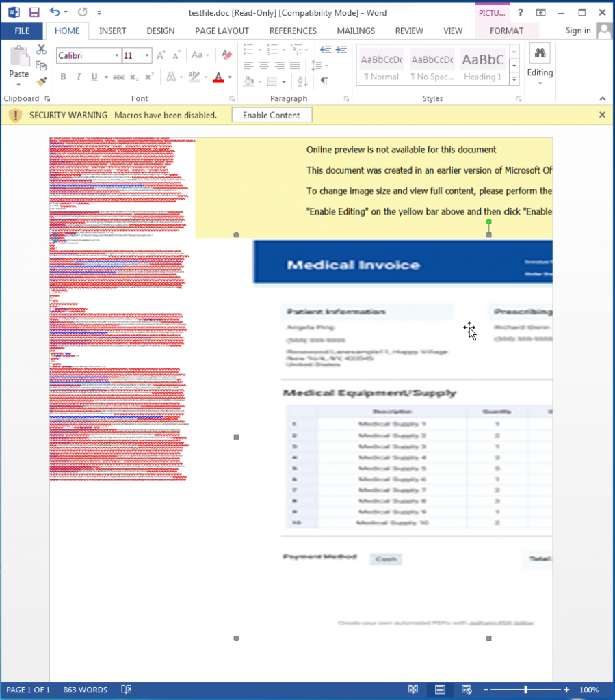Image resolution: width=615 pixels, height=700 pixels.
Task: Click the Cut scissors icon
Action: (x=41, y=49)
